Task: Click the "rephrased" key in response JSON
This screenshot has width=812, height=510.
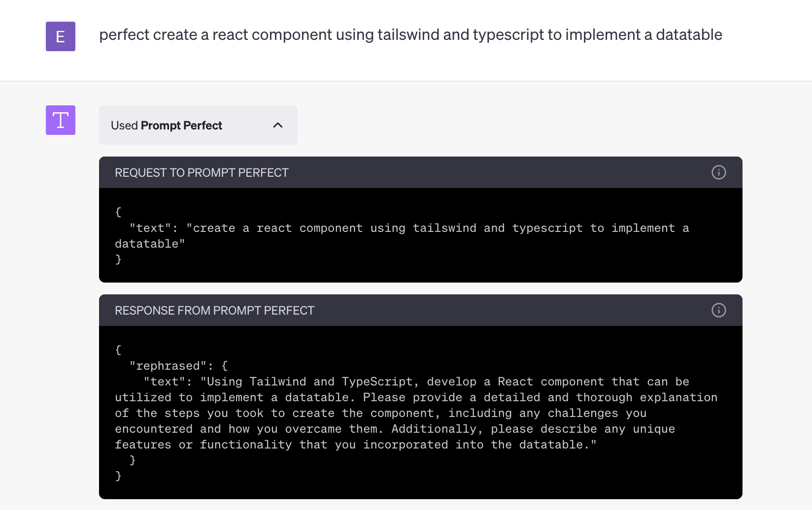Action: tap(168, 366)
